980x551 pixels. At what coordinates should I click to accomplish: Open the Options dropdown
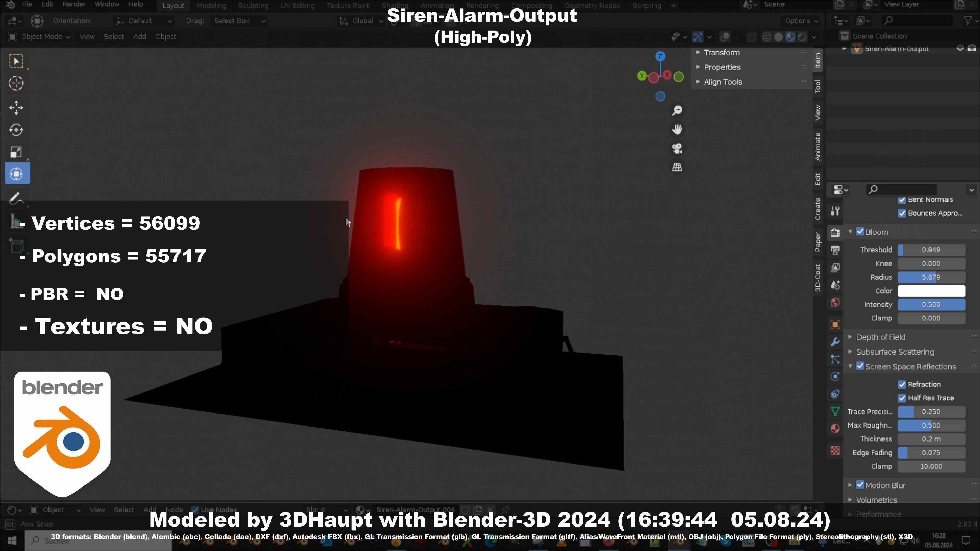tap(801, 21)
